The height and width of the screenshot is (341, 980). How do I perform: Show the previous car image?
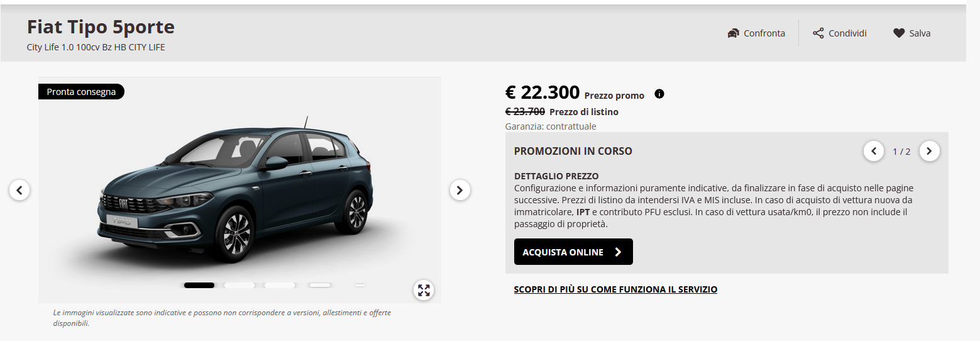coord(19,189)
